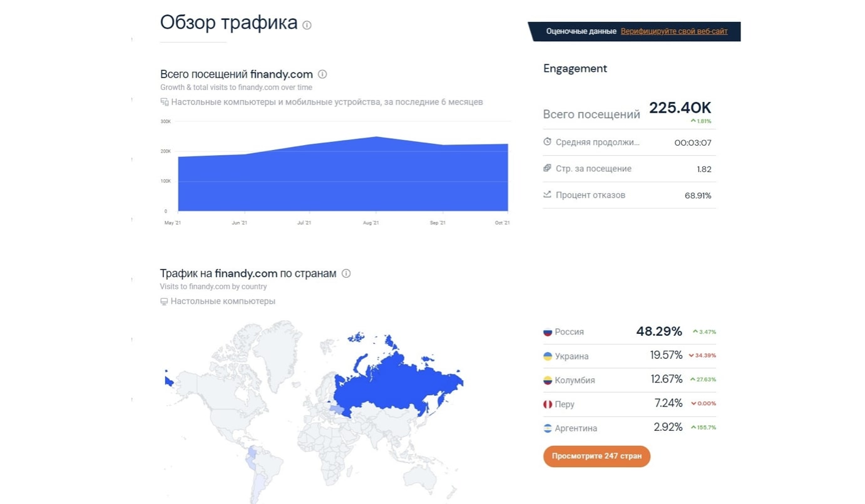Click Просмотрите 247 стран button

(x=596, y=456)
